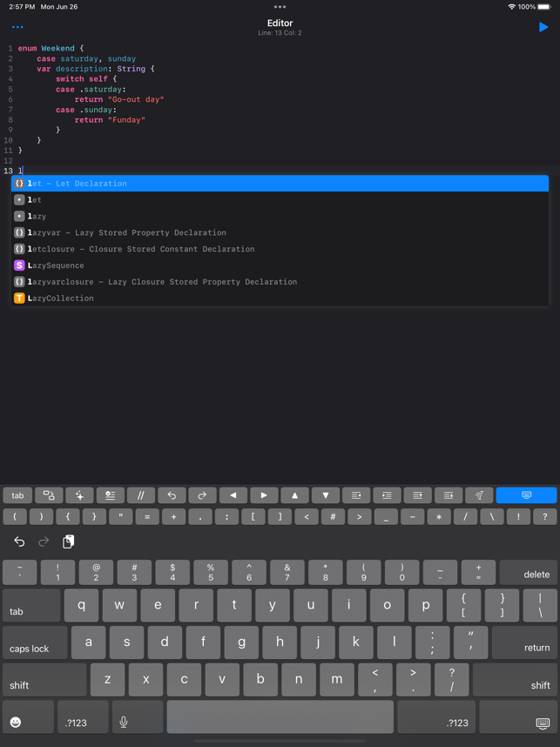Image resolution: width=560 pixels, height=747 pixels.
Task: Insert underscore '_' from the symbol row
Action: [386, 516]
